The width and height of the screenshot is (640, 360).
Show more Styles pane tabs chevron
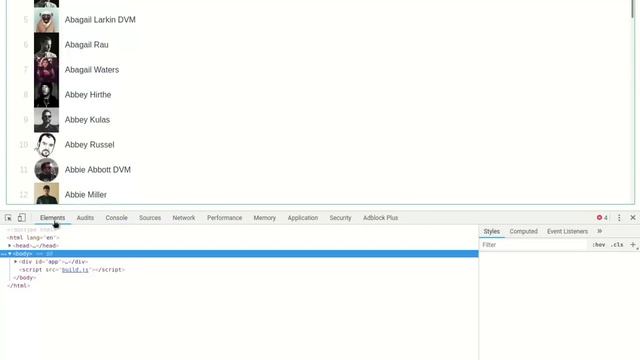(x=600, y=231)
